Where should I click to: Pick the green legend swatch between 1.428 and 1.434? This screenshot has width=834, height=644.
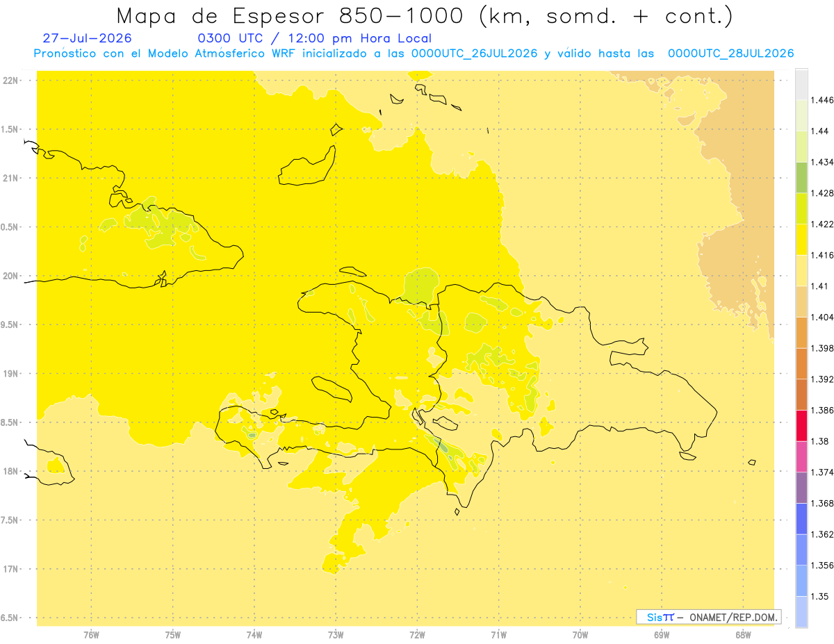coord(801,177)
